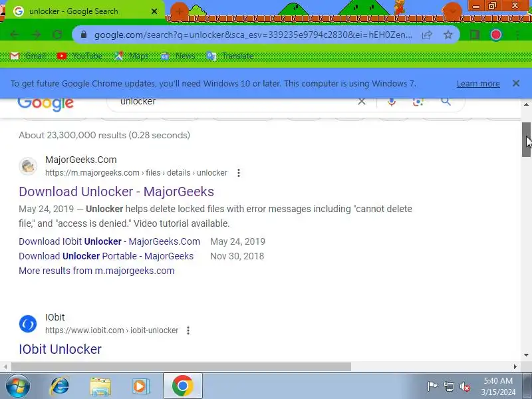This screenshot has height=399, width=532.
Task: Open a new tab with plus button
Action: click(179, 11)
